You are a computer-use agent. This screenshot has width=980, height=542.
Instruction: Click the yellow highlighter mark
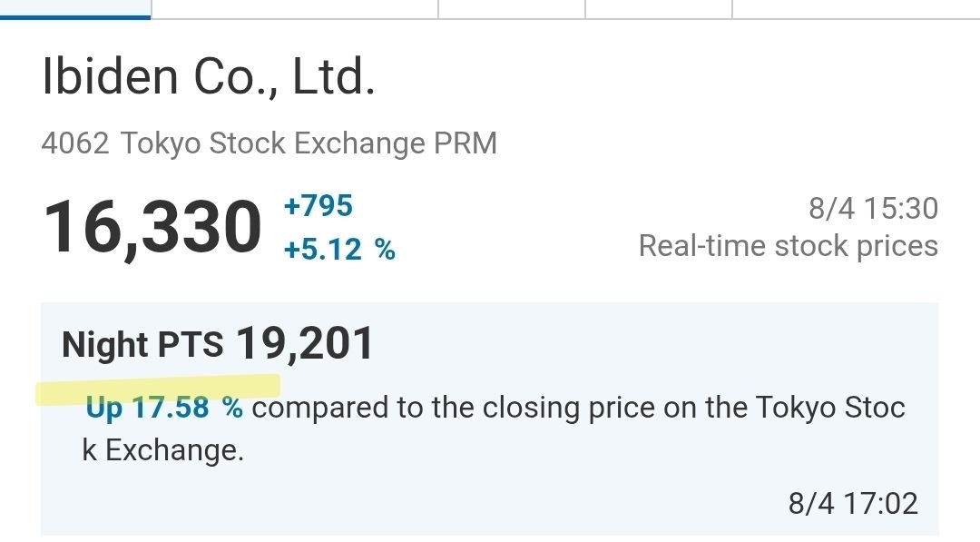pyautogui.click(x=158, y=388)
